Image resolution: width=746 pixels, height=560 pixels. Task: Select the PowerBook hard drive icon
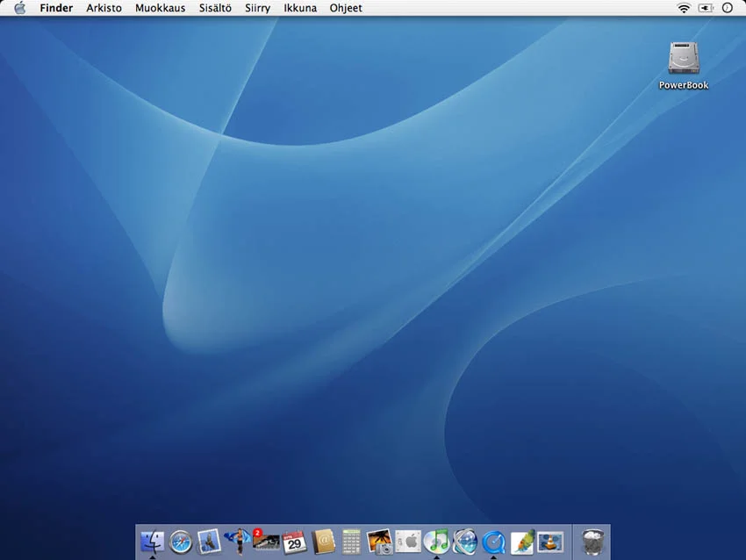tap(683, 59)
